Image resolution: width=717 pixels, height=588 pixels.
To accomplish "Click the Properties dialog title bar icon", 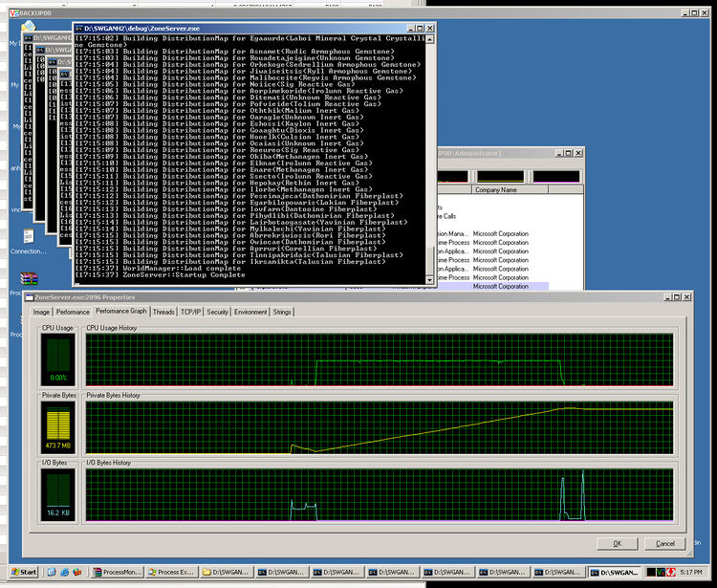I will 31,298.
